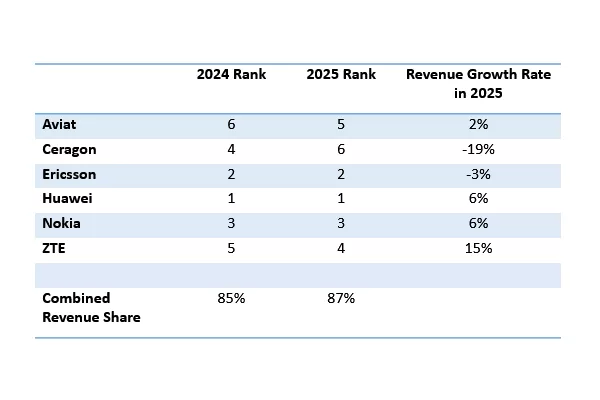Select the 'Nokia' row label

point(61,223)
